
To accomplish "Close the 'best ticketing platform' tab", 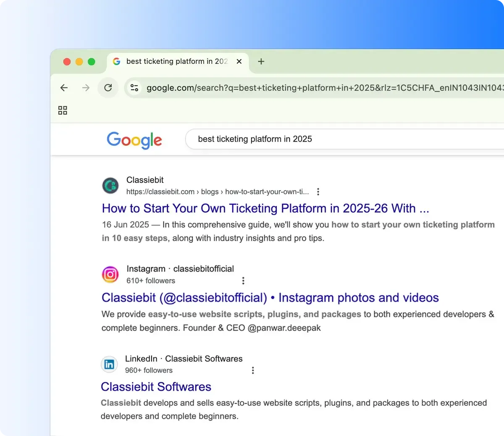I will (239, 61).
